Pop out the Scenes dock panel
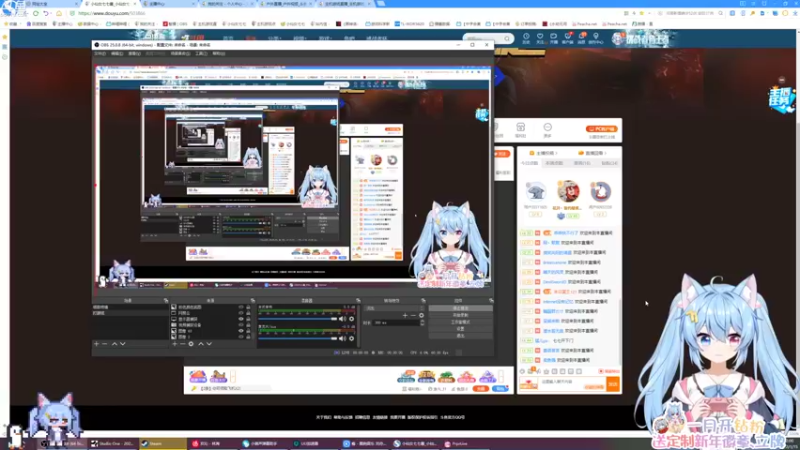The width and height of the screenshot is (800, 450). (166, 301)
